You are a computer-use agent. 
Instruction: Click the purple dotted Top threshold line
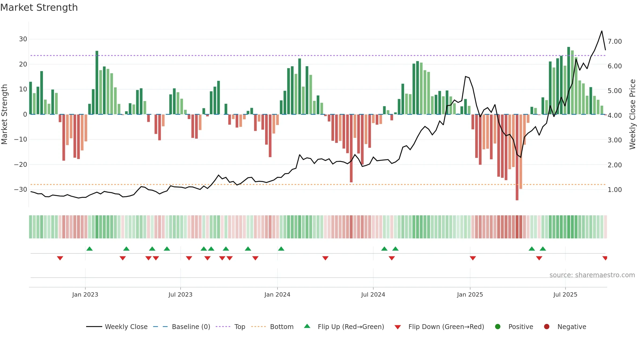pyautogui.click(x=318, y=56)
